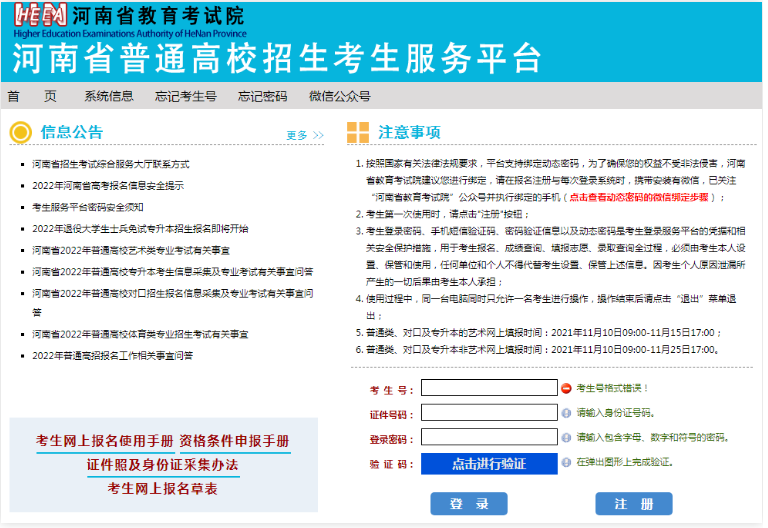Open the 系统信息 menu item
The image size is (768, 528).
[x=108, y=96]
